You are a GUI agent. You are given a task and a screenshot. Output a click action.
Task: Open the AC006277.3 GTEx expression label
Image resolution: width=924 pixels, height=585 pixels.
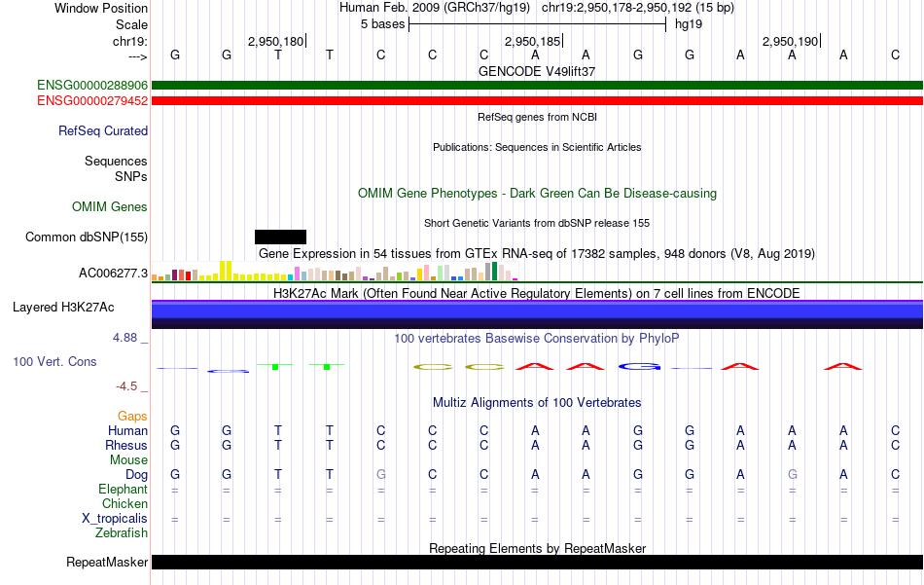click(113, 274)
